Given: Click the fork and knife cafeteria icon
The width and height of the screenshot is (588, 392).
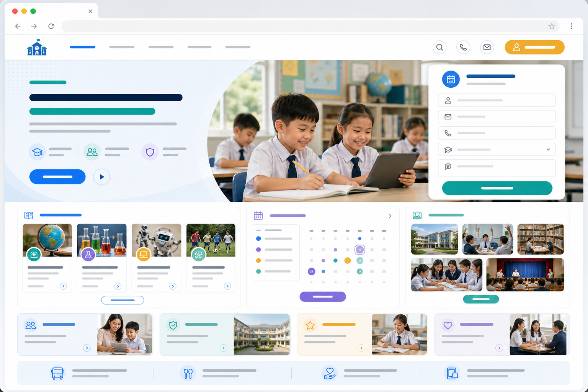Looking at the screenshot, I should coord(188,373).
